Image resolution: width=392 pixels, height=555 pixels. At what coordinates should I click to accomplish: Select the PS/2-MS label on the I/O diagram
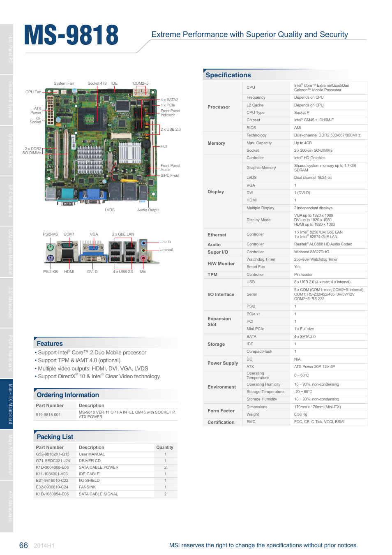[51, 234]
